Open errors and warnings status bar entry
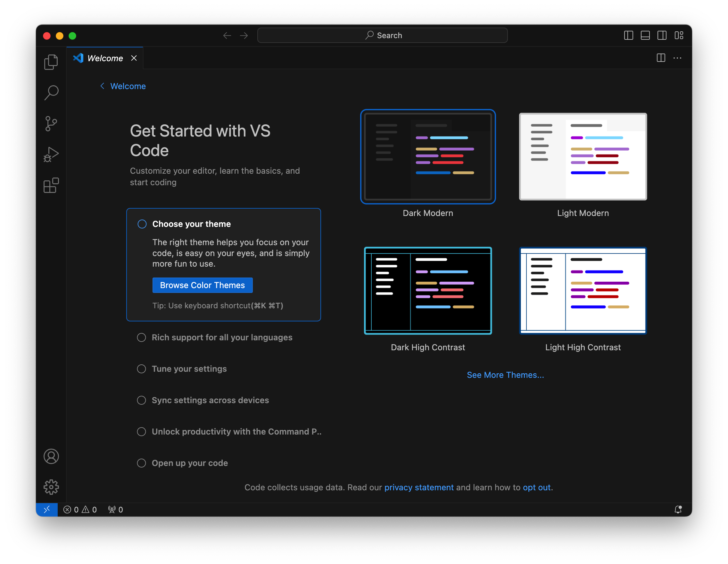This screenshot has width=728, height=564. pos(80,510)
